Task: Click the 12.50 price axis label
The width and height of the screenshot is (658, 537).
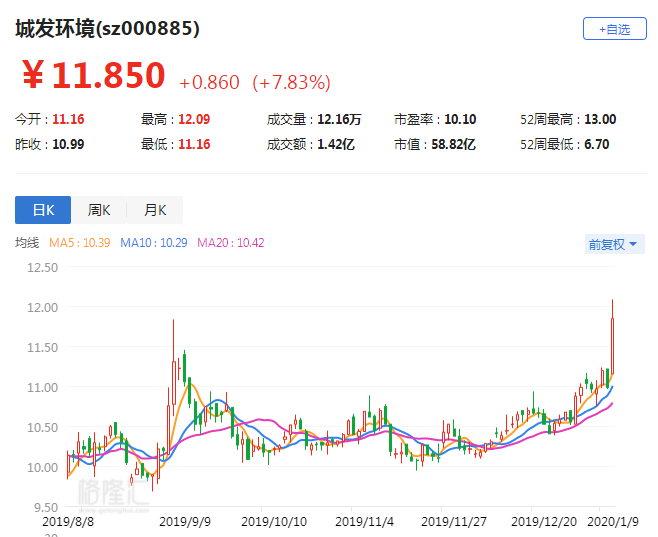Action: pos(42,267)
